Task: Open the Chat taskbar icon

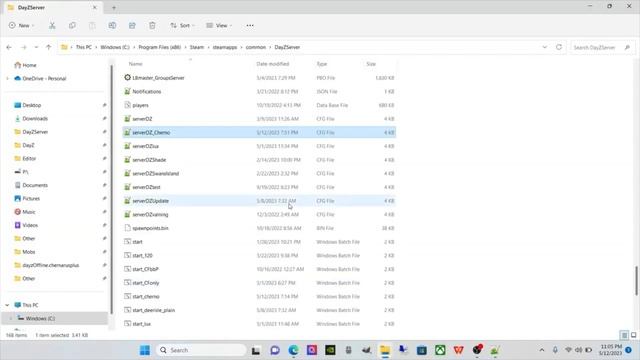Action: [275, 350]
